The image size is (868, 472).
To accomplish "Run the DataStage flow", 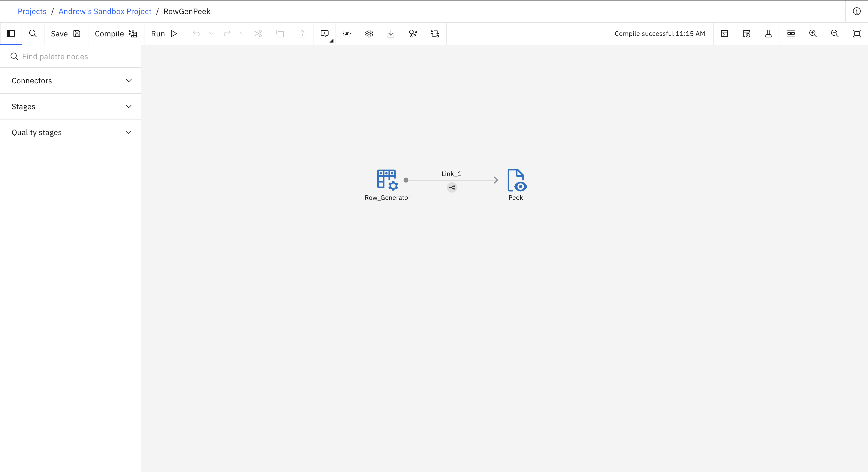I will coord(164,34).
